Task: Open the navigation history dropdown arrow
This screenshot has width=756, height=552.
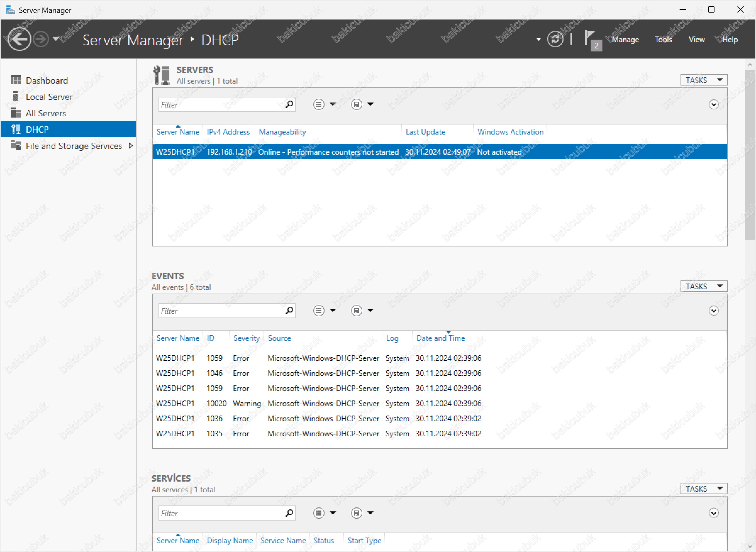Action: pyautogui.click(x=56, y=39)
